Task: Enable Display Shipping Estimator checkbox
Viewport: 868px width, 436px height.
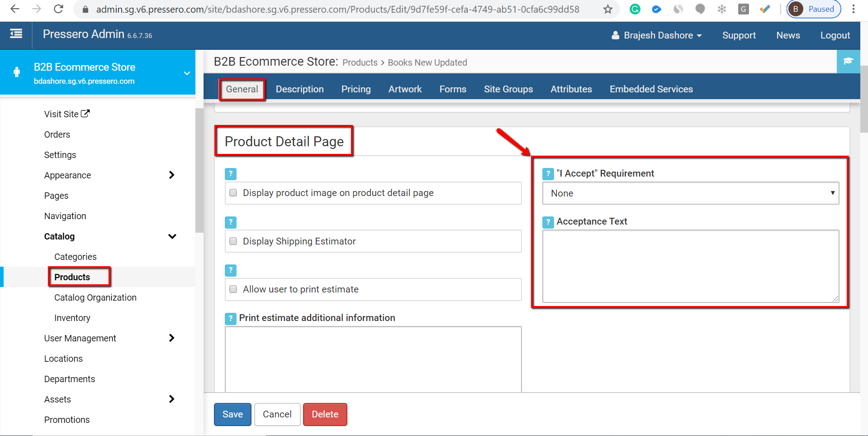Action: coord(233,241)
